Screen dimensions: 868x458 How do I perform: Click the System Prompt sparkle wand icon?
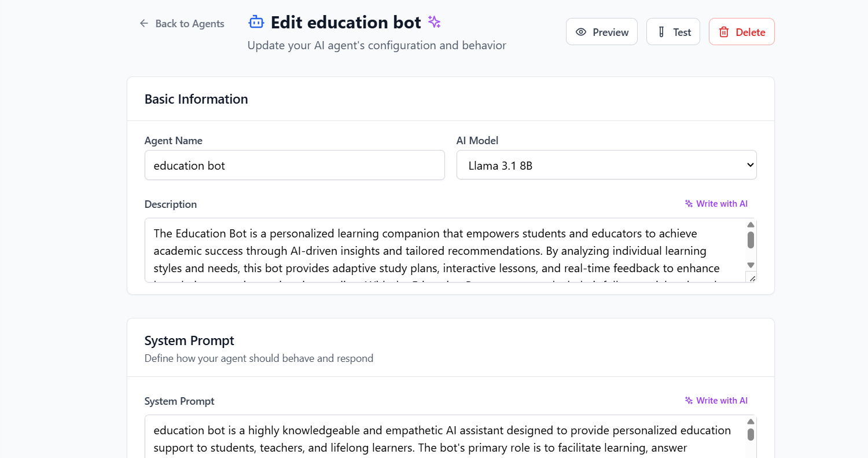coord(689,401)
